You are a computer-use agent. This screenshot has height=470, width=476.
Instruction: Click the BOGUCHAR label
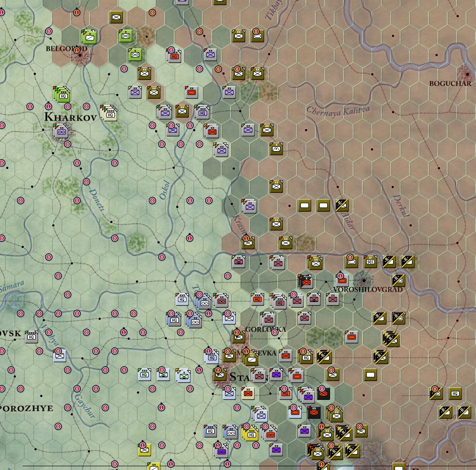tap(450, 83)
